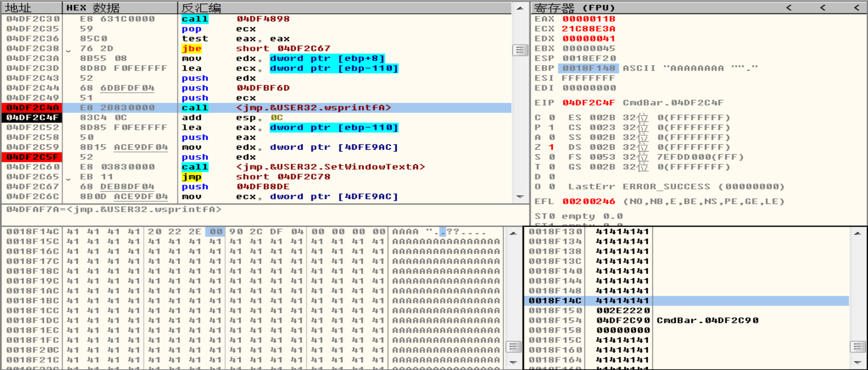
Task: Click the hex dump pane scroll-up arrow
Action: pos(513,233)
